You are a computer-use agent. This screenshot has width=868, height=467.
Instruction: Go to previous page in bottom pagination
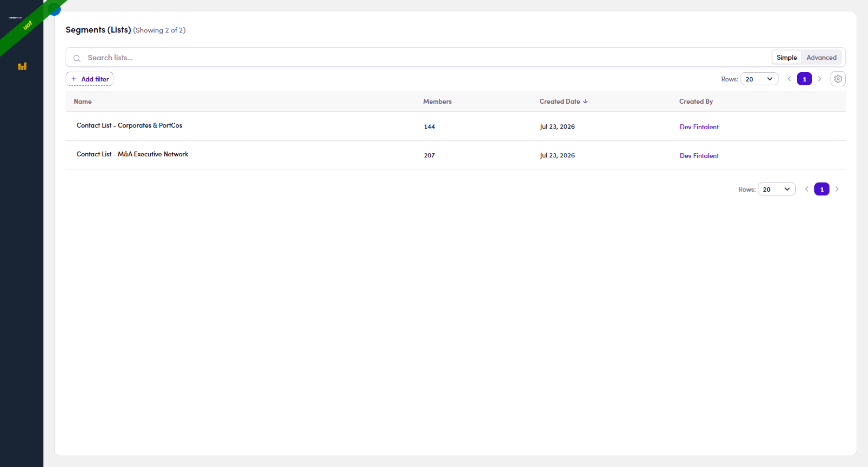tap(807, 189)
